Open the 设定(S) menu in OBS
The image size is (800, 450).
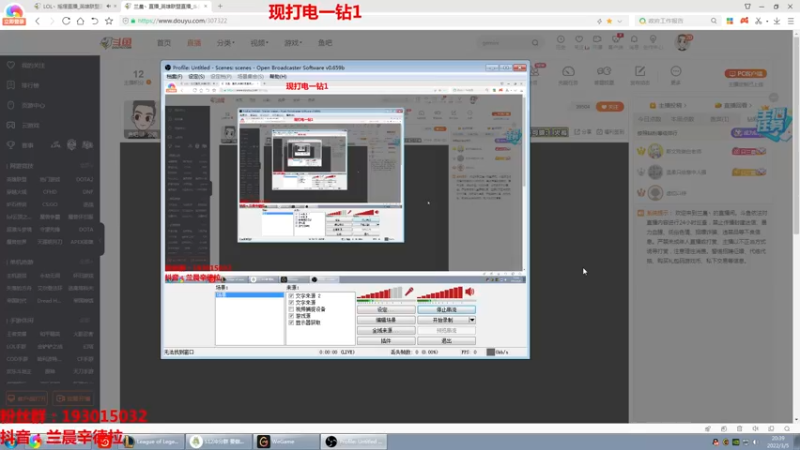[196, 77]
